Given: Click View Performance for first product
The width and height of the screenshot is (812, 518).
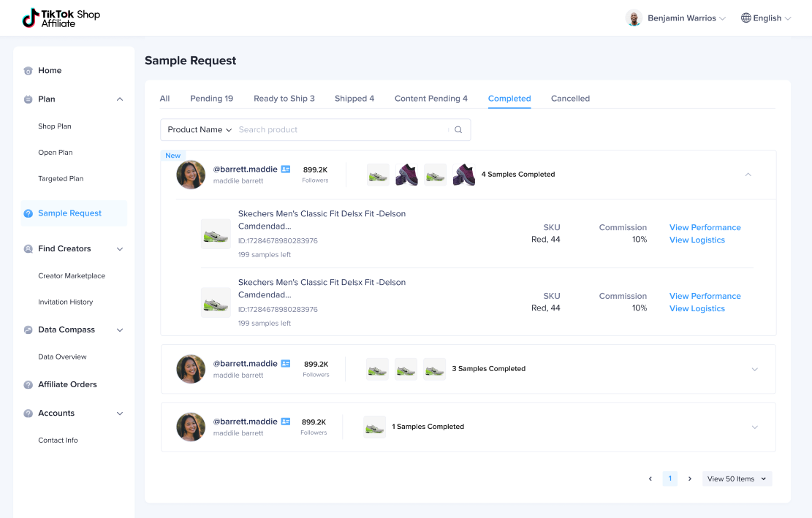Looking at the screenshot, I should [705, 228].
